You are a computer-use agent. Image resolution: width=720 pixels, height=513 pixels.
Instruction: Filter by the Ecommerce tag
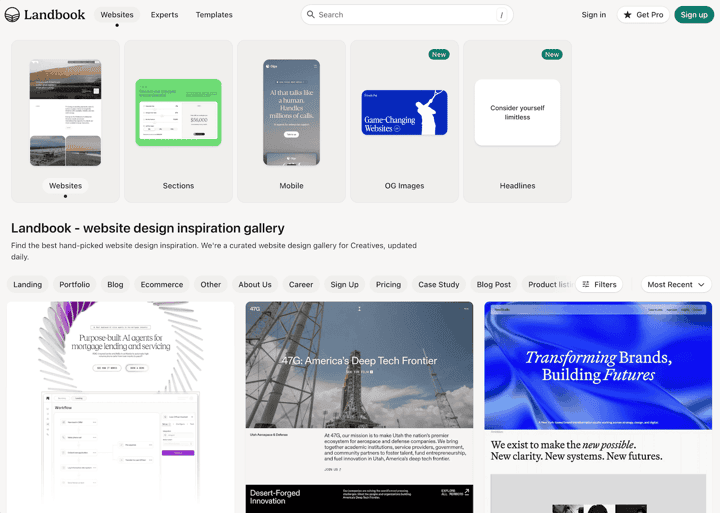click(x=162, y=284)
